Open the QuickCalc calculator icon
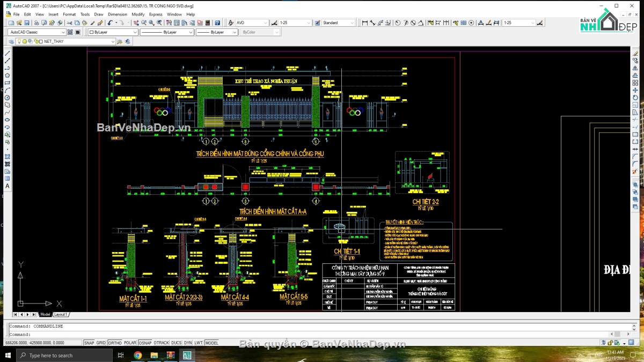This screenshot has height=362, width=644. pos(207,23)
